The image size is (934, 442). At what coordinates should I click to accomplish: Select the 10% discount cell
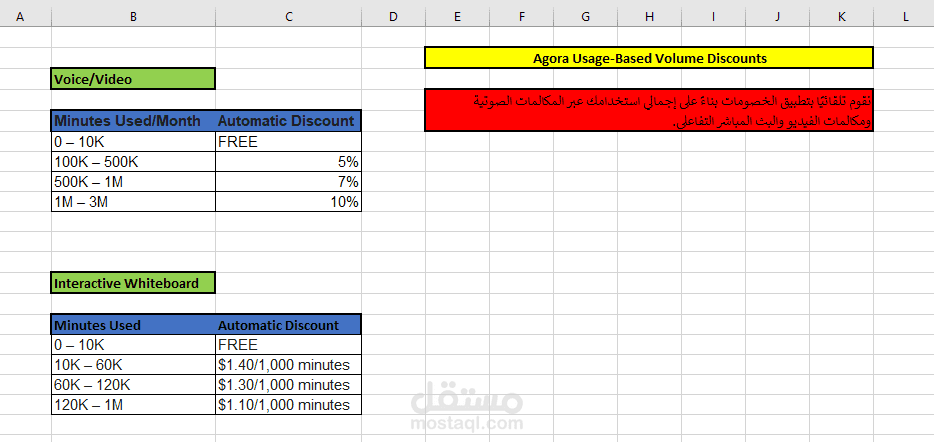pyautogui.click(x=288, y=202)
